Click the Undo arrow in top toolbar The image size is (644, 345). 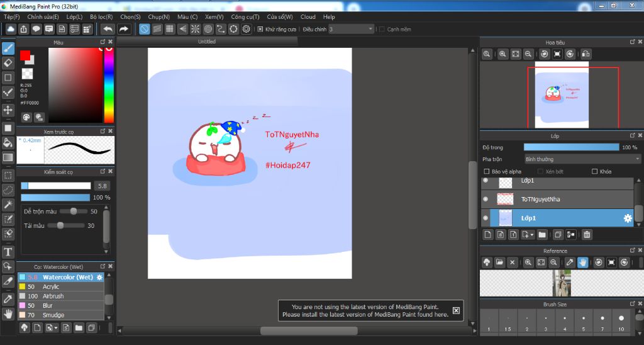click(x=108, y=29)
